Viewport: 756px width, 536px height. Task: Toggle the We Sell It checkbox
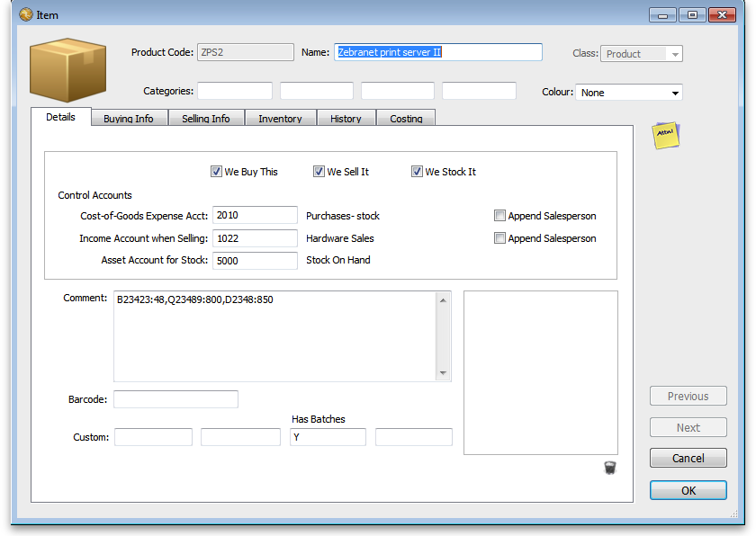point(319,172)
